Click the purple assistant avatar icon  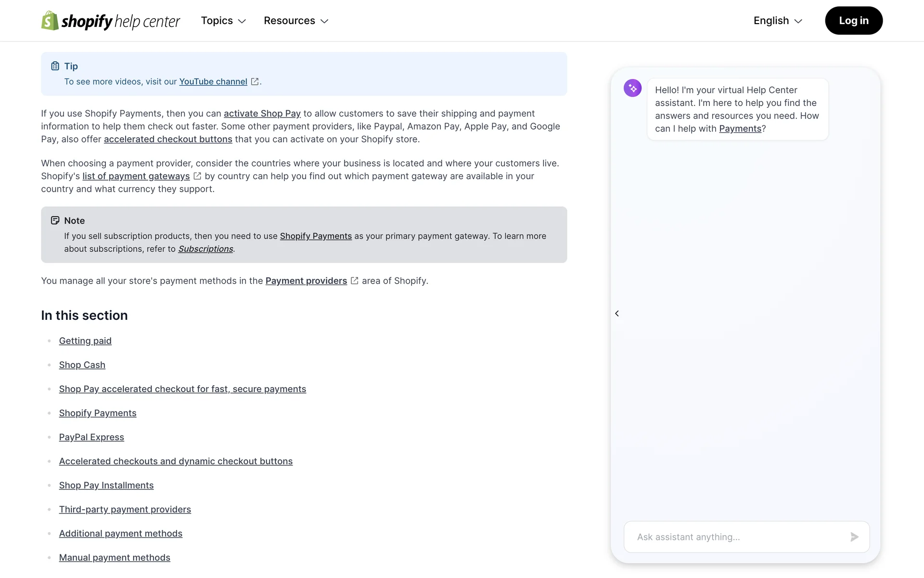[632, 88]
